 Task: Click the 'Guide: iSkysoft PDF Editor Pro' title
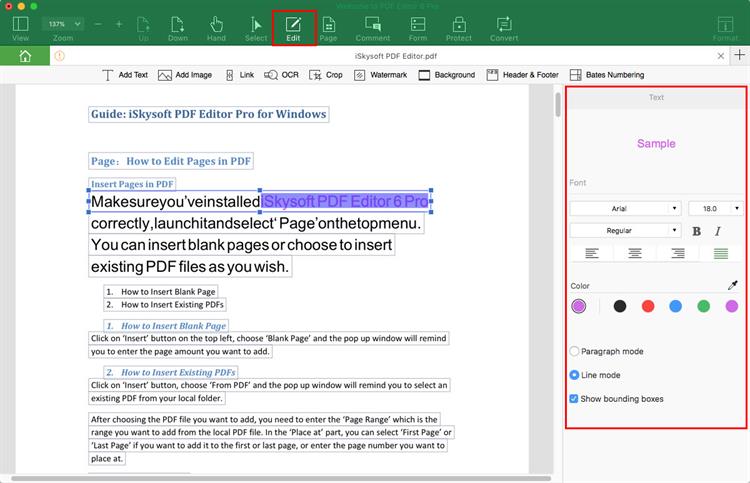pos(209,114)
